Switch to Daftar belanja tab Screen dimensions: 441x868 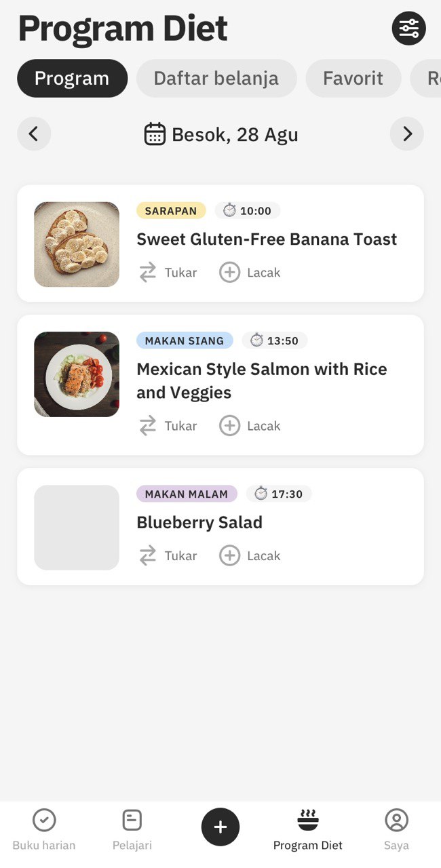pyautogui.click(x=216, y=79)
